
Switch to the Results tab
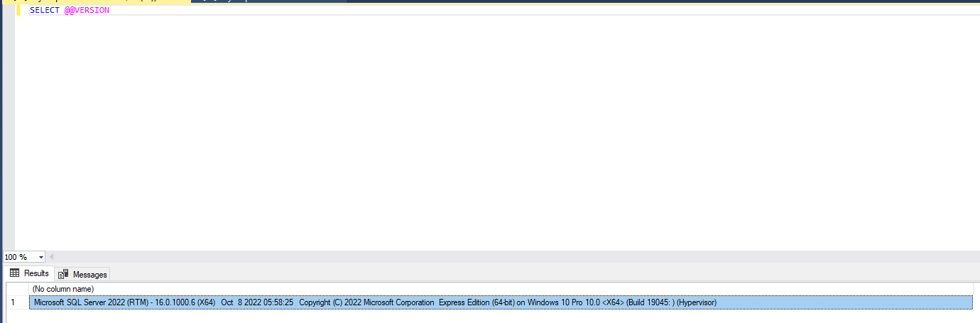[x=29, y=273]
